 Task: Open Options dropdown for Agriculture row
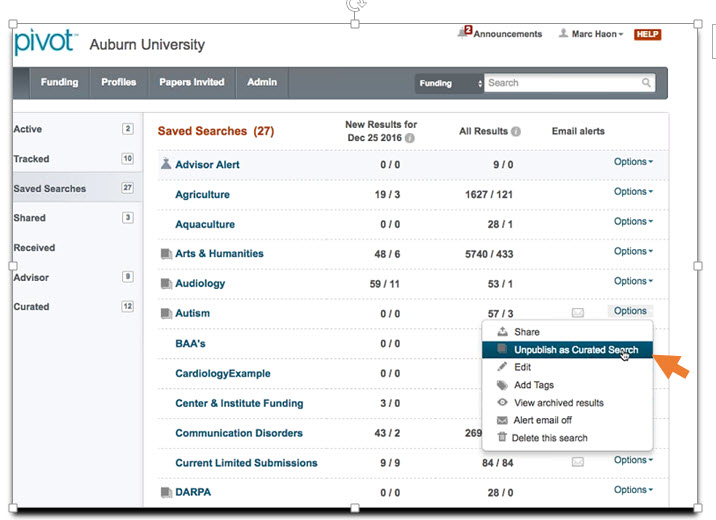633,192
